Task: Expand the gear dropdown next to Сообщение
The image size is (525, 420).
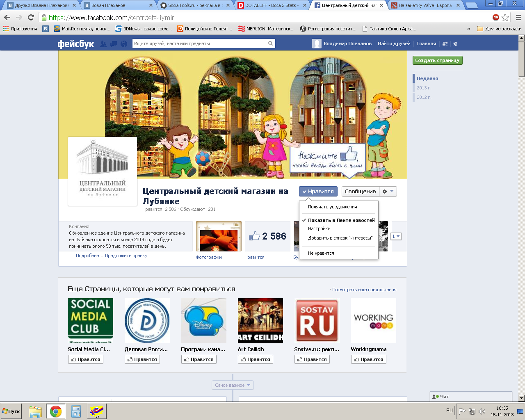Action: coord(388,192)
